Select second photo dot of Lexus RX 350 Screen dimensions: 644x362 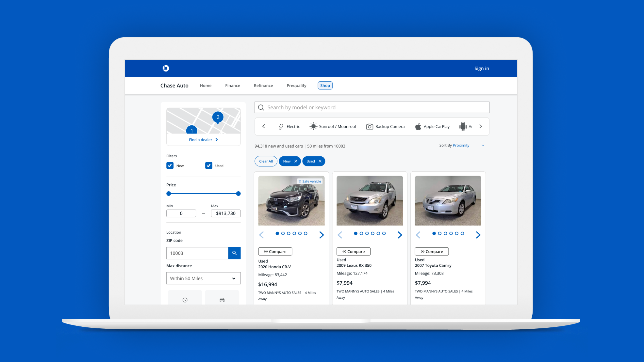361,233
